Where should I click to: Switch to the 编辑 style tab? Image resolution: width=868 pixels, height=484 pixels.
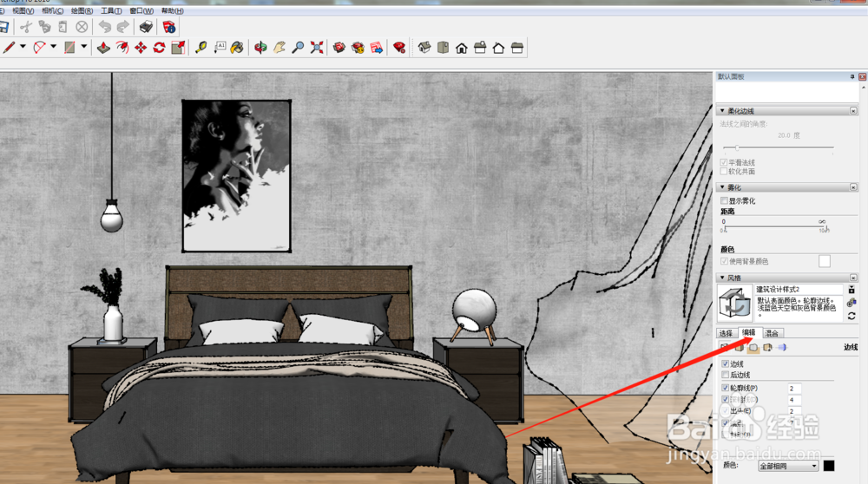coord(749,332)
